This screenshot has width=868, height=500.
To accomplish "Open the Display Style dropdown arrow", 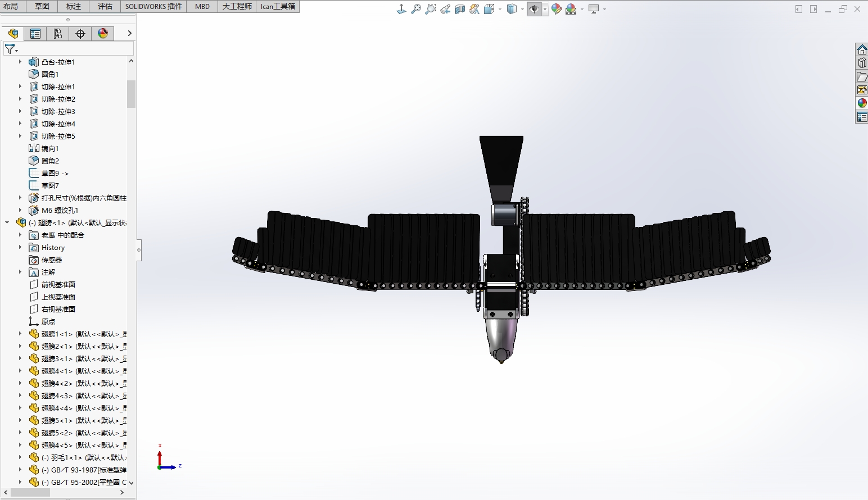I will (522, 9).
